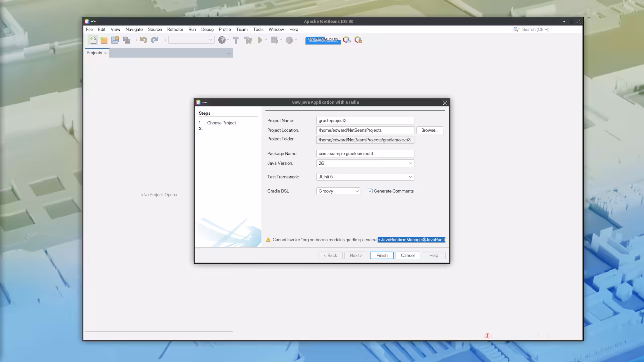
Task: Click the Redo arrow icon
Action: click(x=155, y=40)
